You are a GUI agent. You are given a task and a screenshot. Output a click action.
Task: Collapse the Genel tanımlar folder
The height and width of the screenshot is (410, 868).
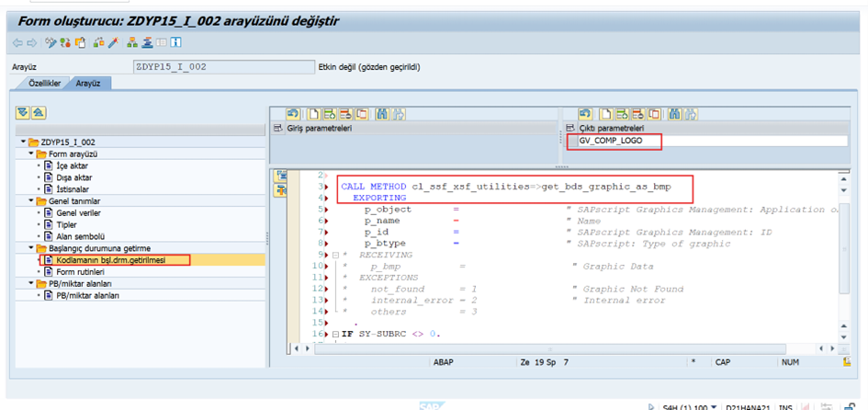click(30, 200)
